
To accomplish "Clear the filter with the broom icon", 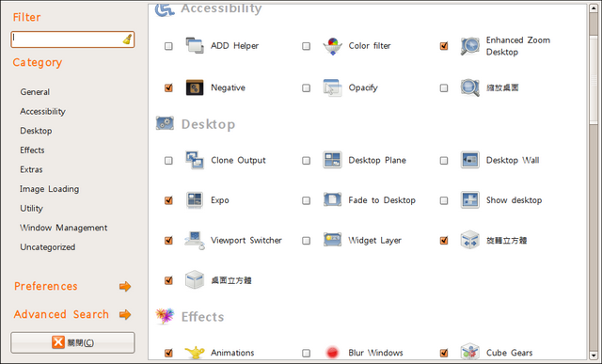I will pyautogui.click(x=128, y=40).
